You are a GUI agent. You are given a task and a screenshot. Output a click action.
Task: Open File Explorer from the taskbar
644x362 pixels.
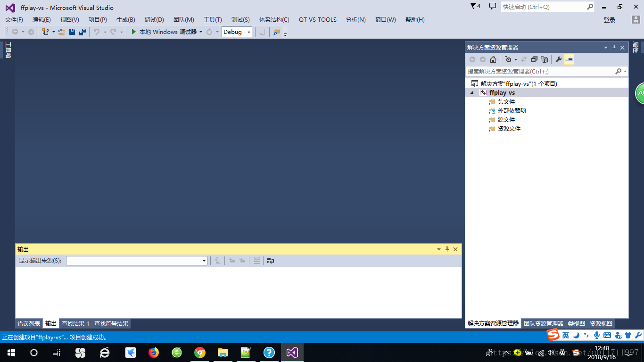pos(223,353)
